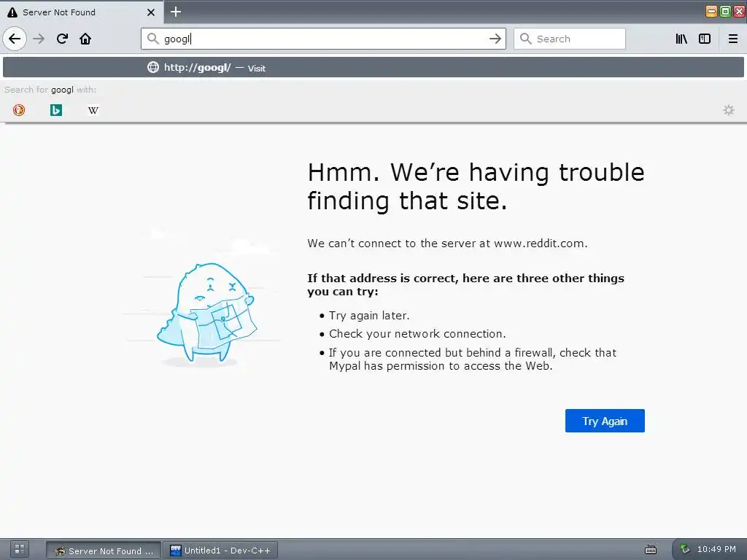
Task: Maximize the browser window
Action: point(726,12)
